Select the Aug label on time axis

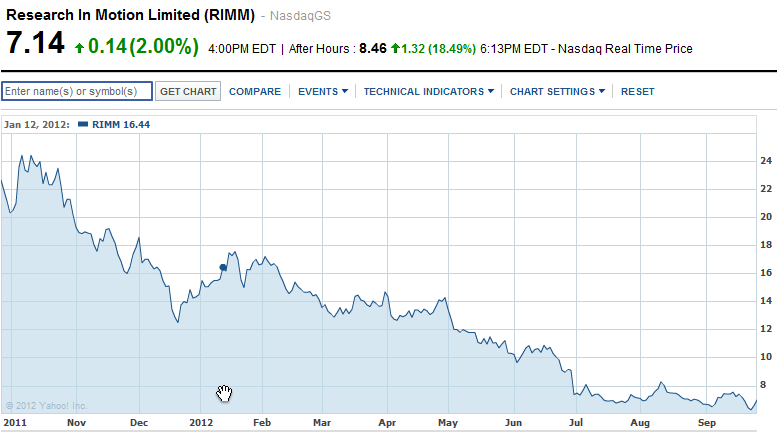click(640, 423)
